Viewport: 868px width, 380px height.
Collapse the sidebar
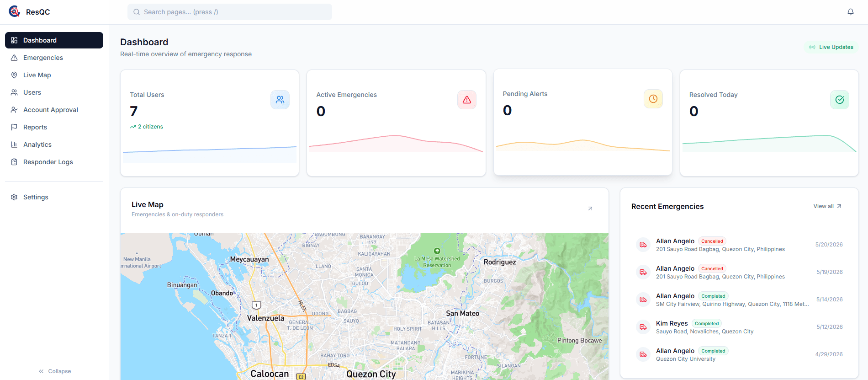(x=55, y=371)
